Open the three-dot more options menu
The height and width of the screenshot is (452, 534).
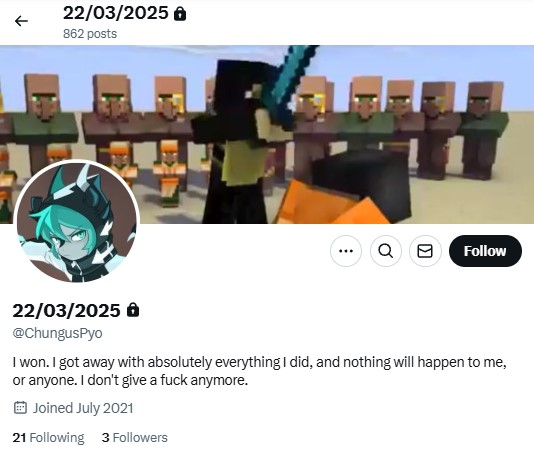click(x=346, y=251)
